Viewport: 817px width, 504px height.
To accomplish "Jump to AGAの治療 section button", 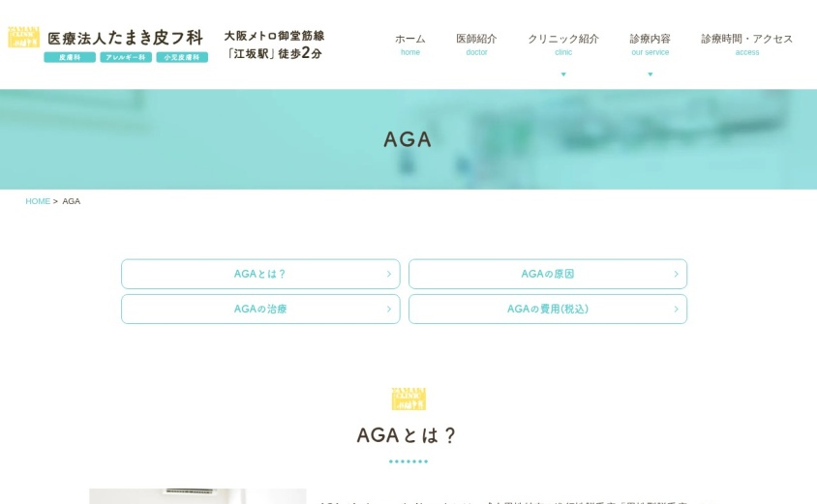I will [x=260, y=309].
